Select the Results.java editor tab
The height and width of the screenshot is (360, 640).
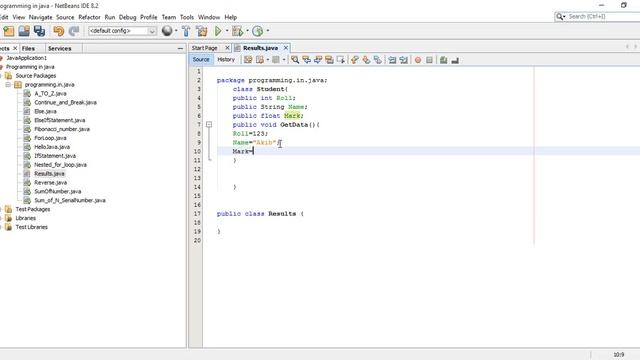point(260,48)
